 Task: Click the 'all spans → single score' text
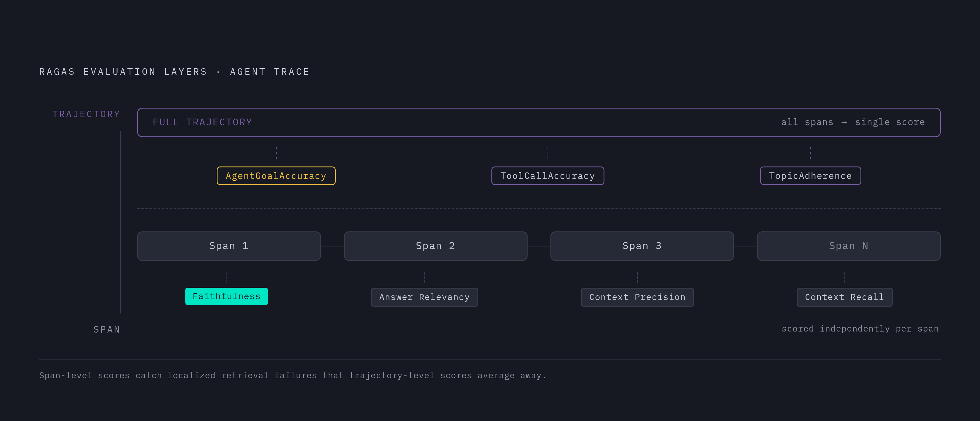(x=853, y=122)
